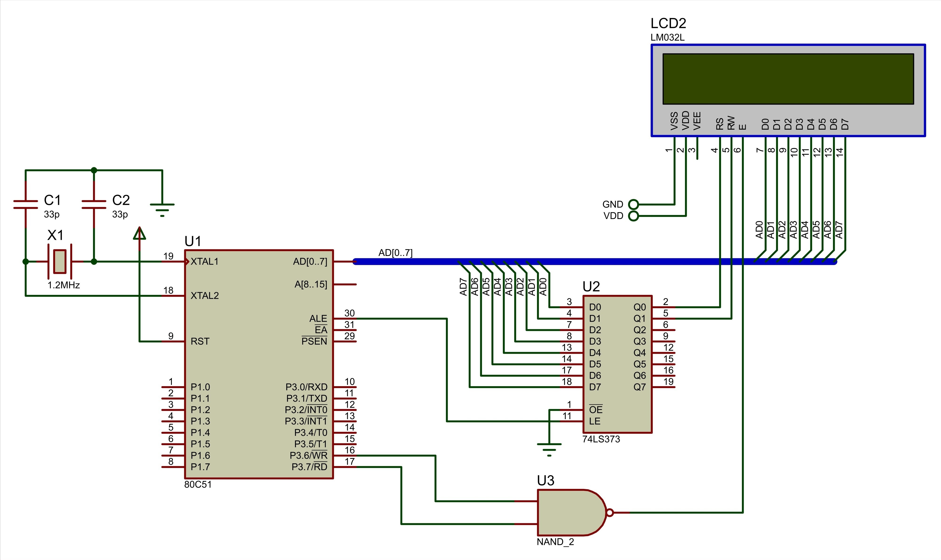Click the NAND gate U3 symbol
Image resolution: width=941 pixels, height=560 pixels.
pyautogui.click(x=568, y=512)
